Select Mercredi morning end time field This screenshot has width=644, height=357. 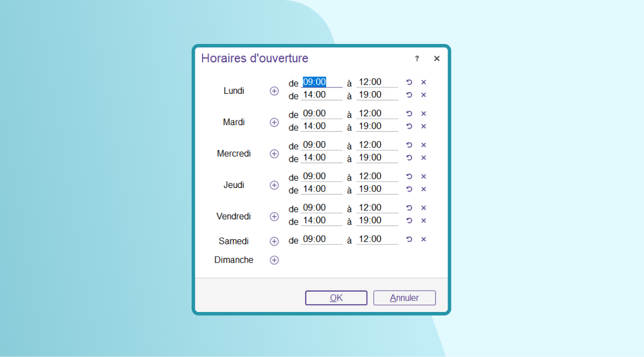[377, 145]
